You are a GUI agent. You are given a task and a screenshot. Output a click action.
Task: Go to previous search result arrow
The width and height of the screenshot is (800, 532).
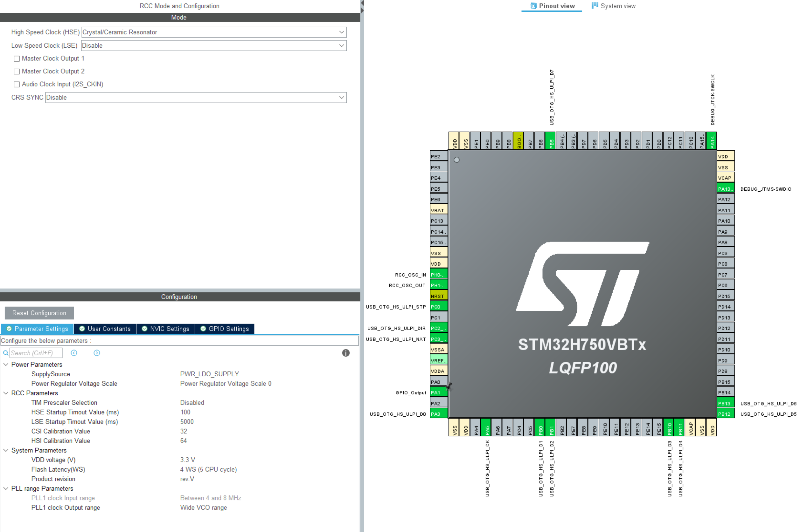(x=74, y=353)
